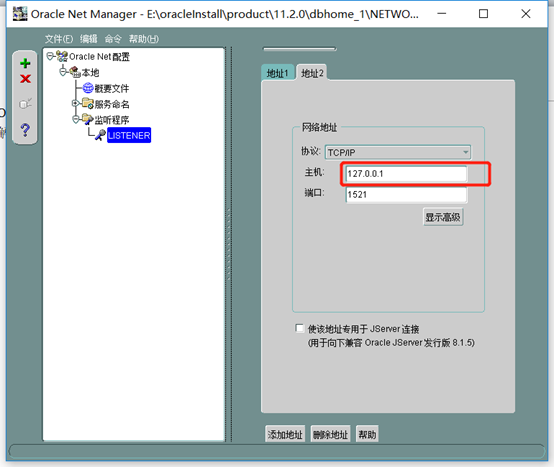Click the 显示高级 button

pyautogui.click(x=443, y=217)
